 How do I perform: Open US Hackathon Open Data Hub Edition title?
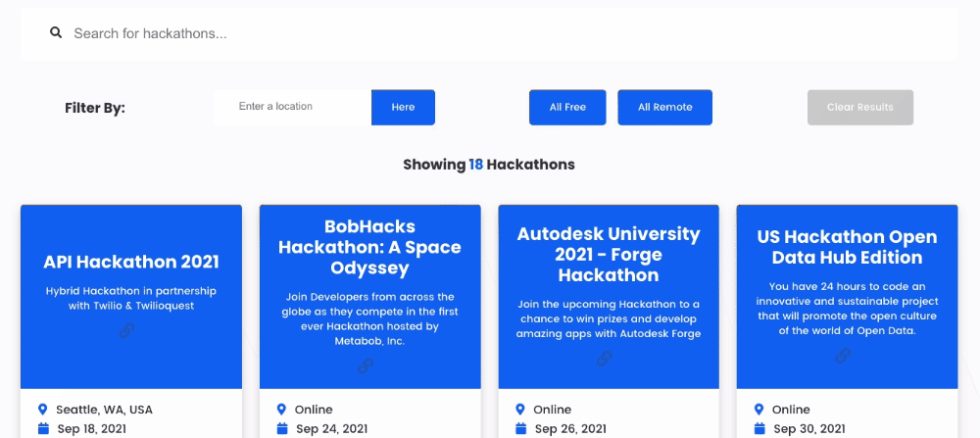848,248
